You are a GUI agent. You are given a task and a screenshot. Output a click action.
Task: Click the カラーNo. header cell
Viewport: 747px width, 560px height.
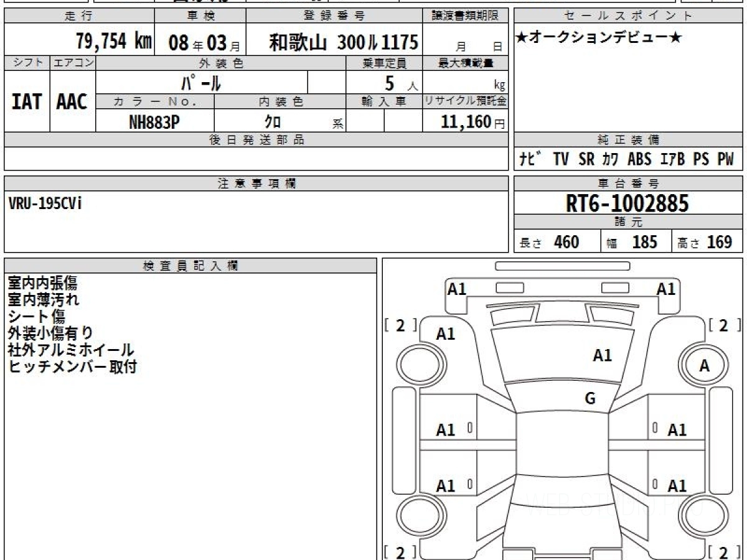155,101
